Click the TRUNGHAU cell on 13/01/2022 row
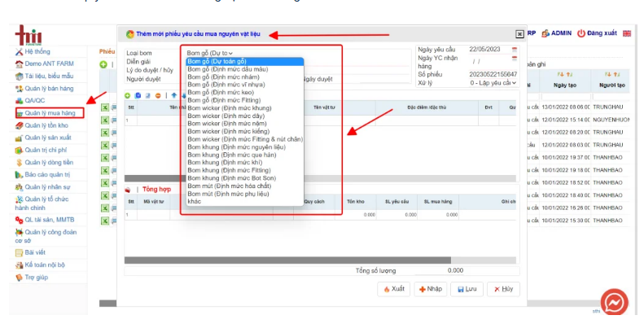The image size is (644, 324). pyautogui.click(x=608, y=107)
